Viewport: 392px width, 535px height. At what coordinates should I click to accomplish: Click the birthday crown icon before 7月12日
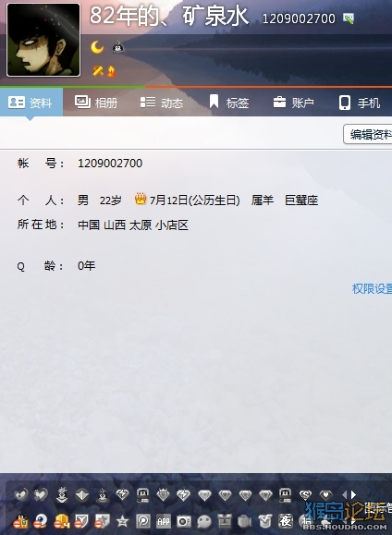pyautogui.click(x=141, y=199)
